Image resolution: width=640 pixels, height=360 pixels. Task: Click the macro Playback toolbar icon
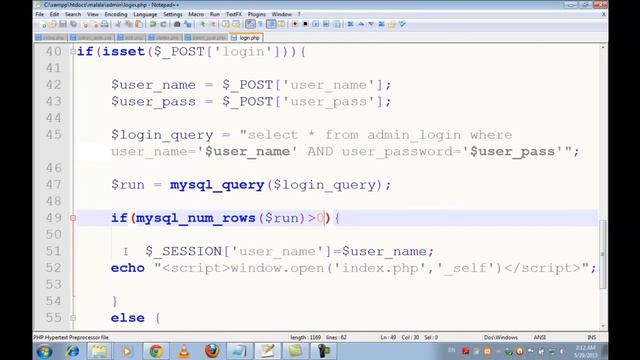(316, 24)
